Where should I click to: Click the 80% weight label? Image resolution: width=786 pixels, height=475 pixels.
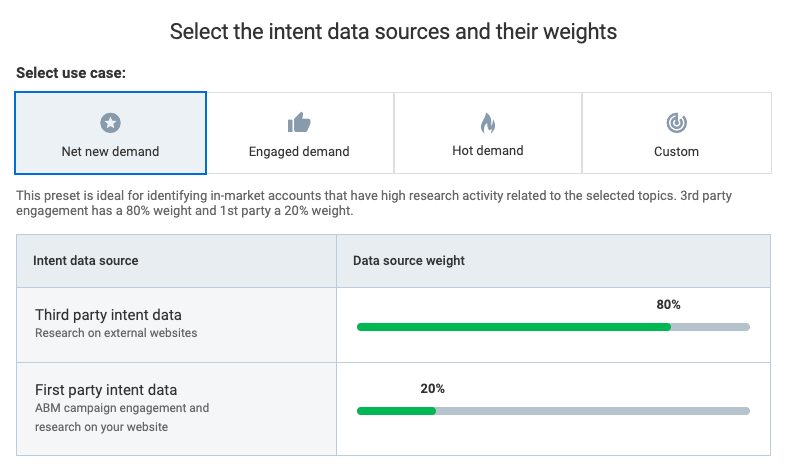point(668,305)
